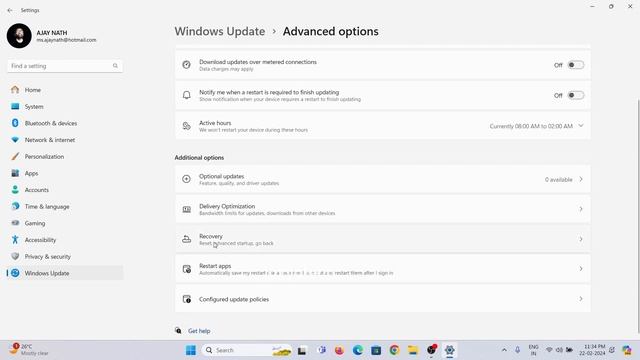640x360 pixels.
Task: Click the magnifier icon in Find a setting
Action: tap(115, 66)
